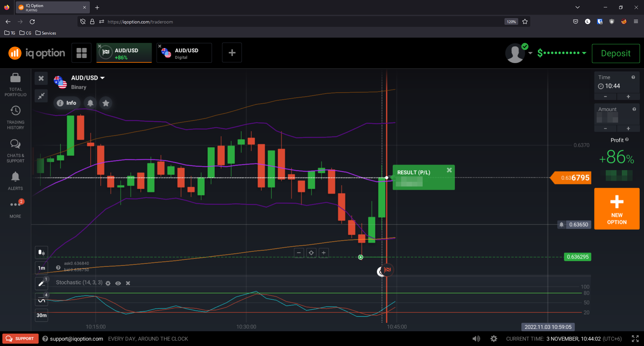
Task: Toggle Stochastic indicator visibility eye
Action: [x=118, y=283]
